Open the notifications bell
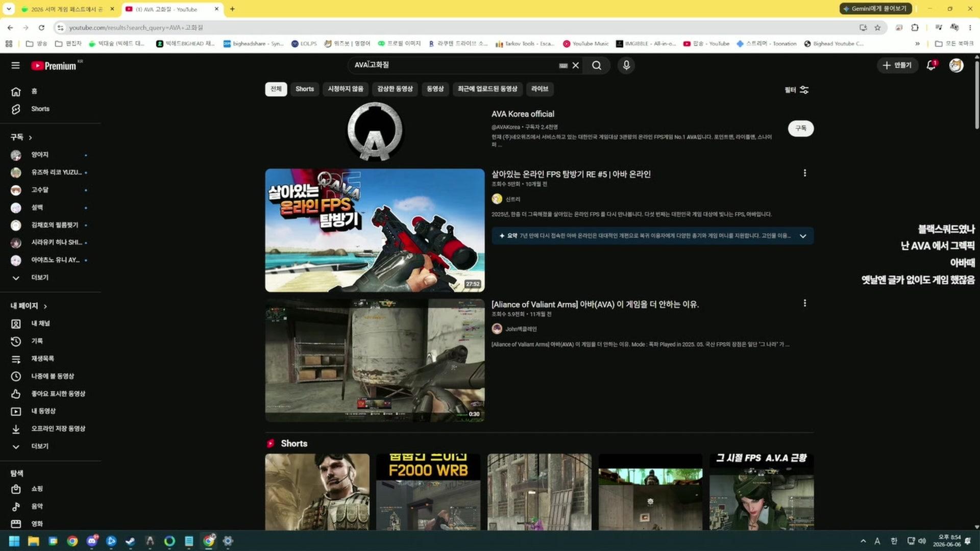The width and height of the screenshot is (980, 551). 931,65
